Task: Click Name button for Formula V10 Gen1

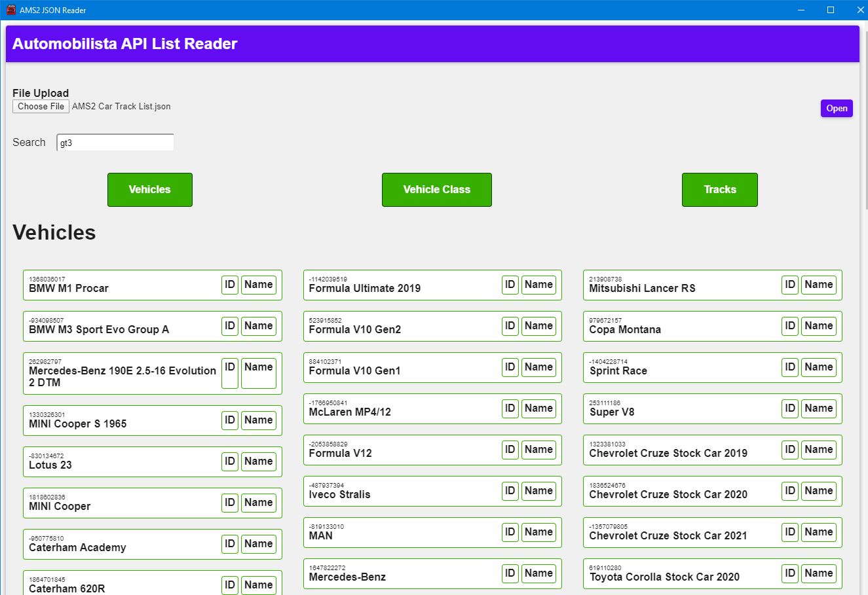Action: [x=539, y=367]
